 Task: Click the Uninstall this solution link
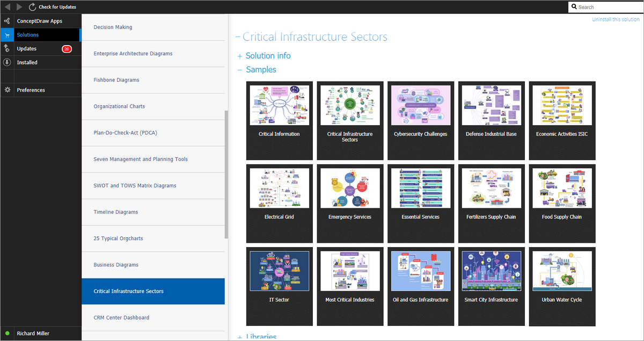coord(616,19)
